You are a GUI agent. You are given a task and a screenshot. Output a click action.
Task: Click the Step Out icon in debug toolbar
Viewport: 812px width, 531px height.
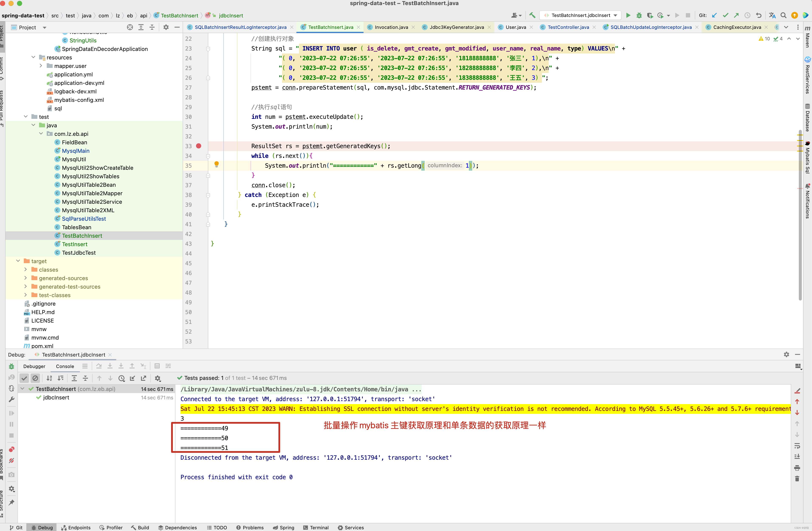point(132,366)
